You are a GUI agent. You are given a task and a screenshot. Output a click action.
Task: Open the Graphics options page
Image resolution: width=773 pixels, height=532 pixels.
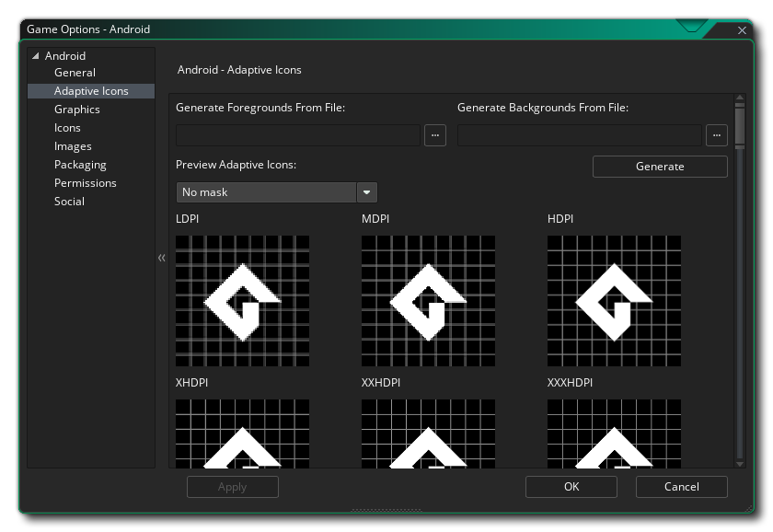tap(76, 110)
